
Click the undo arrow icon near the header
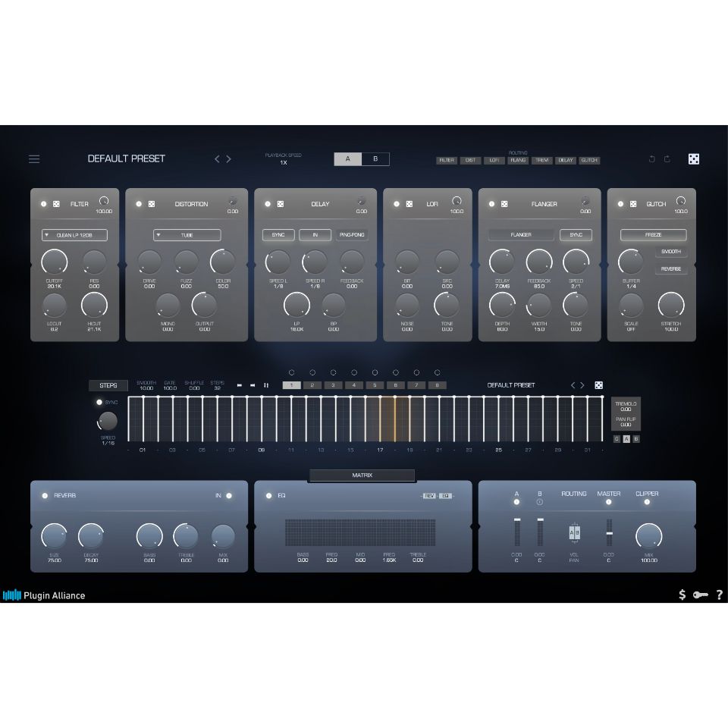651,159
